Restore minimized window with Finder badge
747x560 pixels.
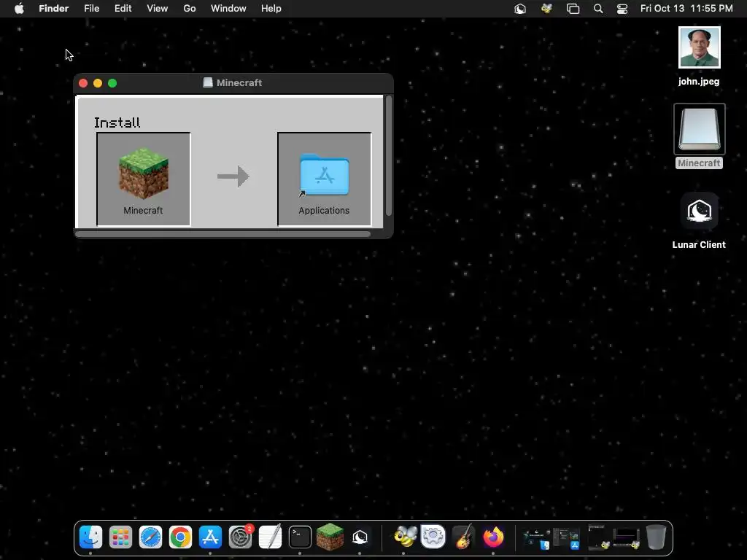click(537, 538)
